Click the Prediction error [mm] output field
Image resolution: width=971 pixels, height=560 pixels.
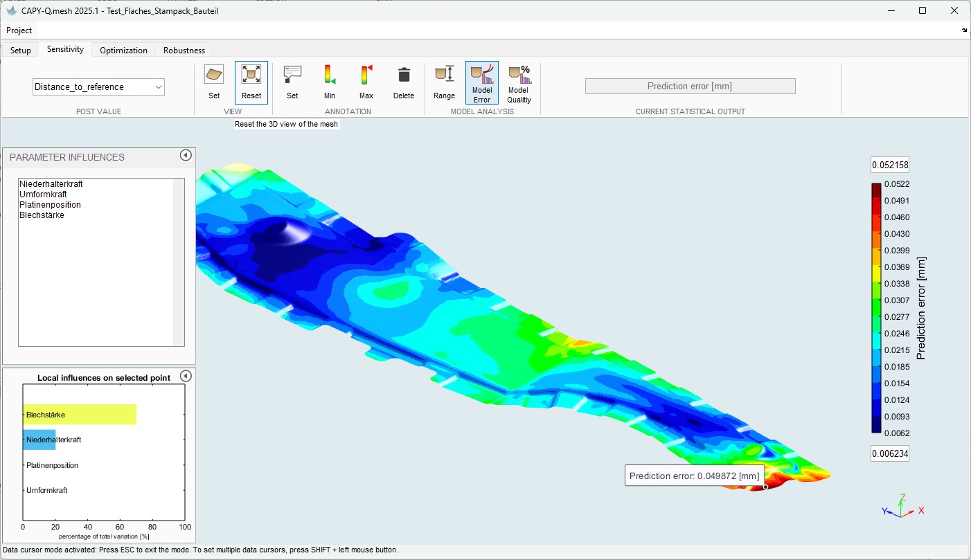pos(690,86)
